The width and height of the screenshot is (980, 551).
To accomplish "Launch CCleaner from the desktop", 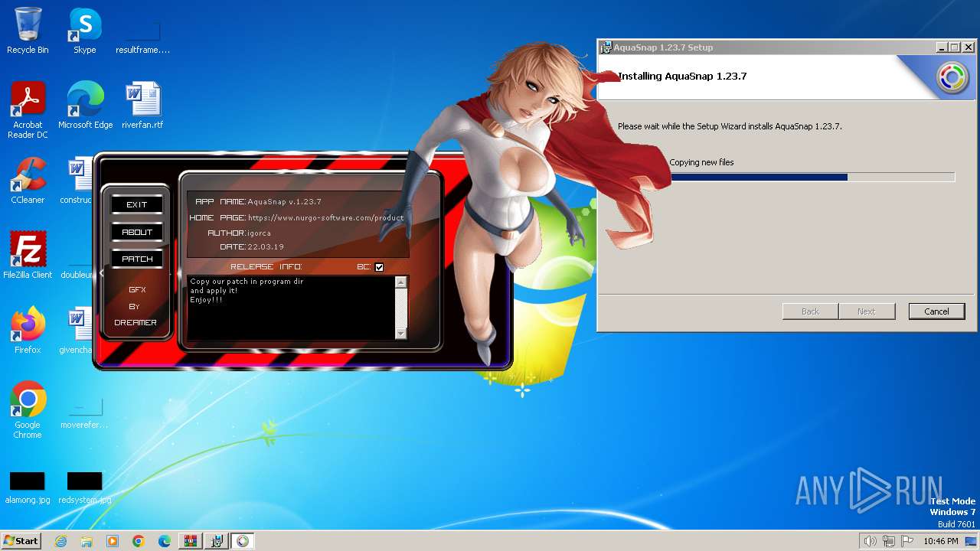I will coord(28,181).
